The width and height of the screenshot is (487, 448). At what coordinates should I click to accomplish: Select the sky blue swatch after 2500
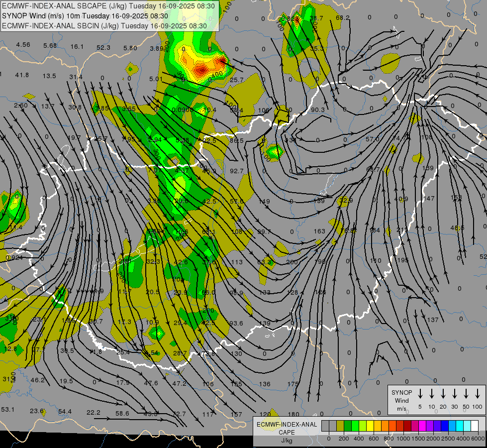point(452,426)
